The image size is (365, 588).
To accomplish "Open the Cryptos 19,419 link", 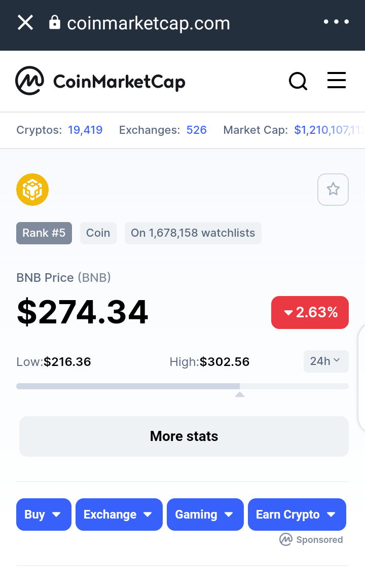I will 85,130.
